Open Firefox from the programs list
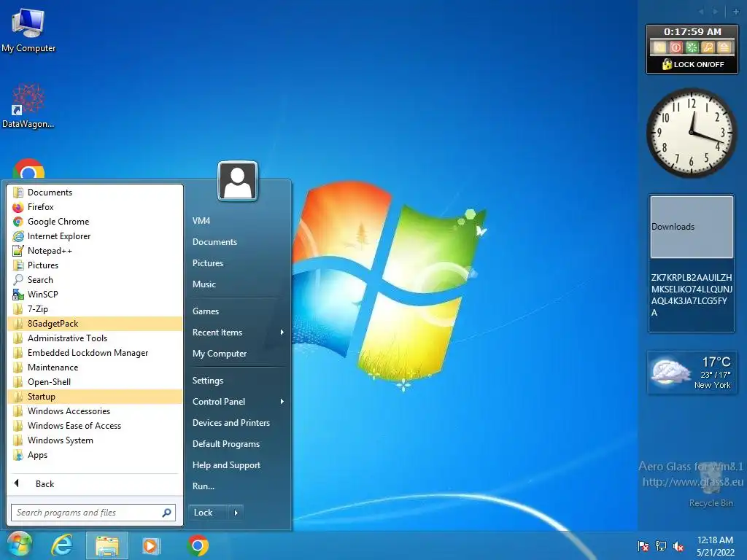Screen dimensions: 747x560 95,207
